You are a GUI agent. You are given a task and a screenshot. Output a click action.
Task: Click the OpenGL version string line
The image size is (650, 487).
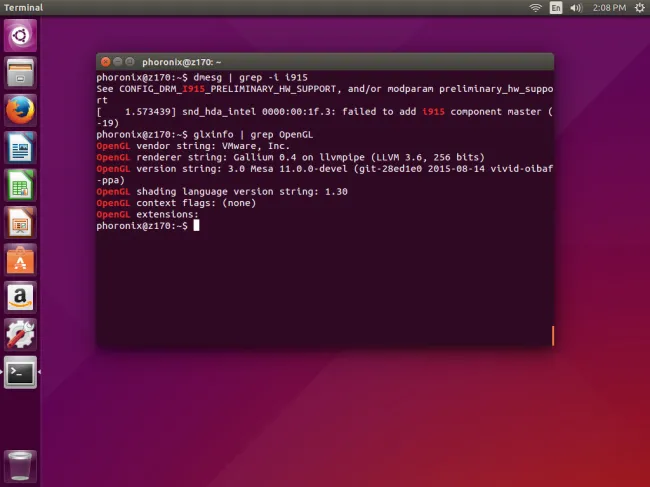coord(325,174)
